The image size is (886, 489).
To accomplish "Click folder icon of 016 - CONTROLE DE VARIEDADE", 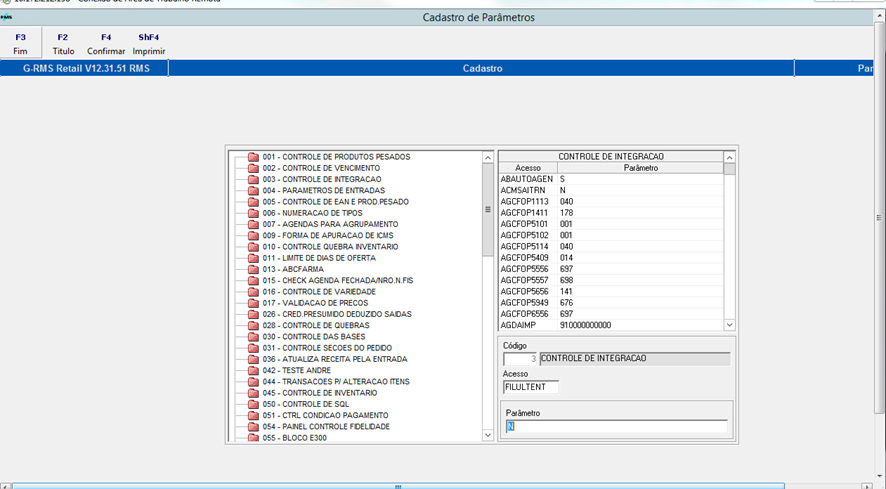I will pos(253,292).
